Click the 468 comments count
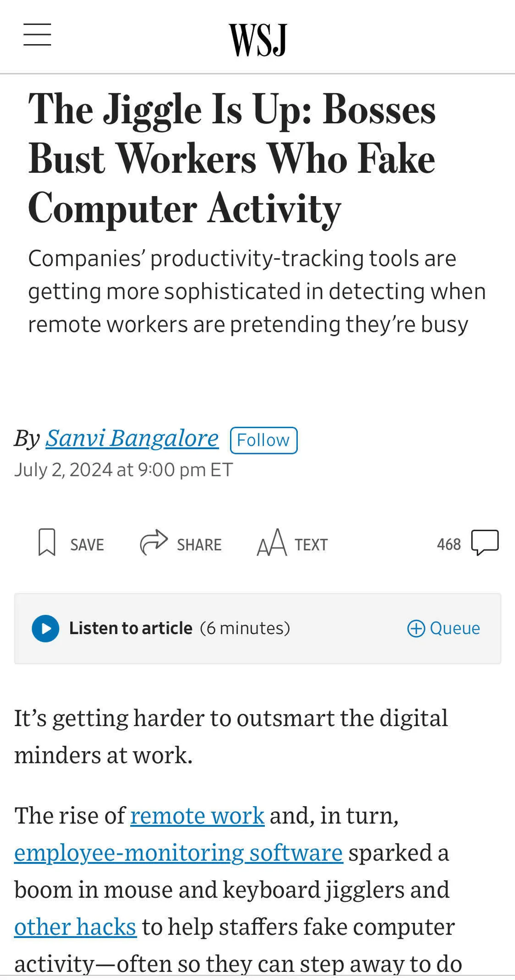The width and height of the screenshot is (515, 980). (x=448, y=544)
